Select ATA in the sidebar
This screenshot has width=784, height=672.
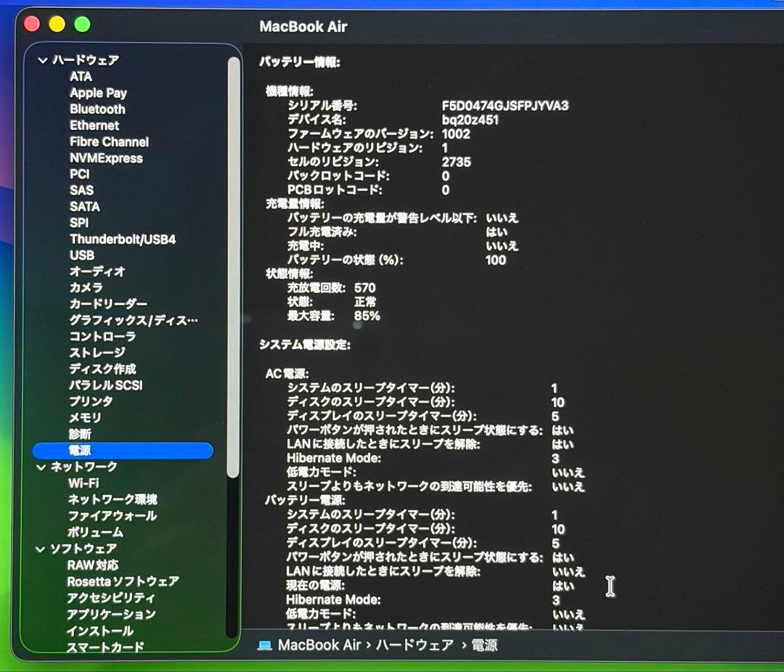pos(81,76)
